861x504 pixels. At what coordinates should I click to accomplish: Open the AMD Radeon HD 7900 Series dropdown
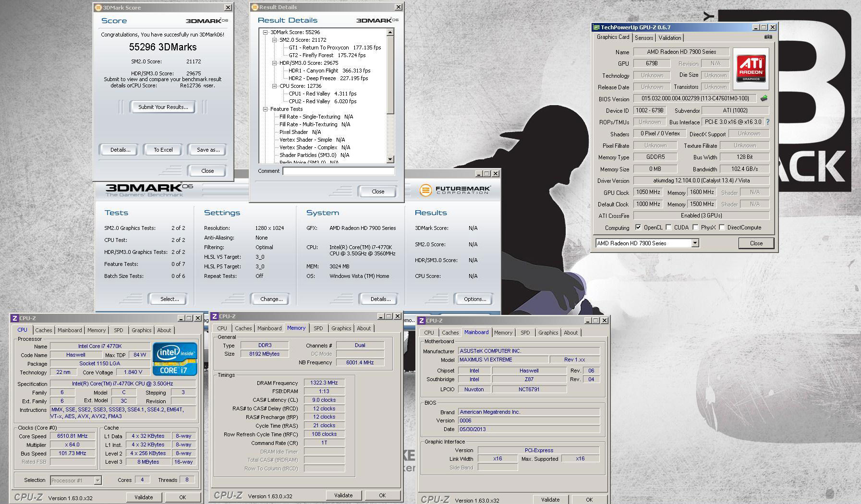pos(694,243)
